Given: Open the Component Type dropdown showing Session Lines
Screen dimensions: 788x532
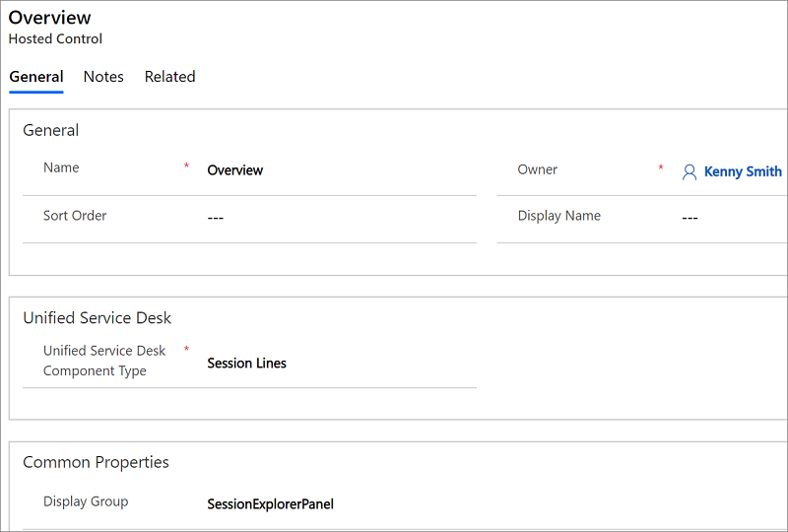Looking at the screenshot, I should click(x=341, y=364).
